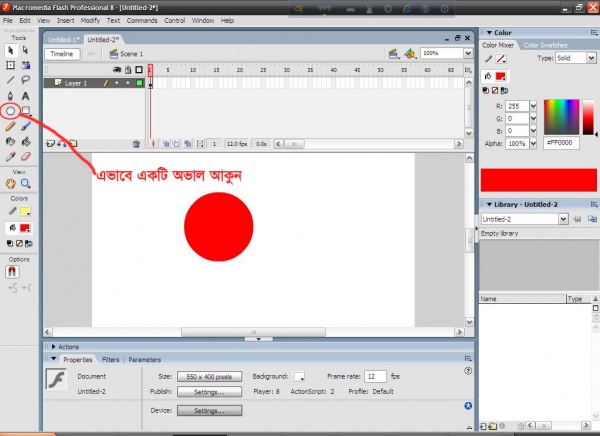Switch to the Untitled-1 document tab

(64, 40)
